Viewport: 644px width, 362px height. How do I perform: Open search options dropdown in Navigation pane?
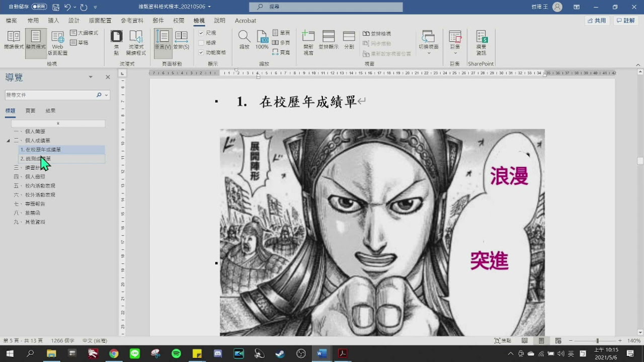(x=106, y=95)
